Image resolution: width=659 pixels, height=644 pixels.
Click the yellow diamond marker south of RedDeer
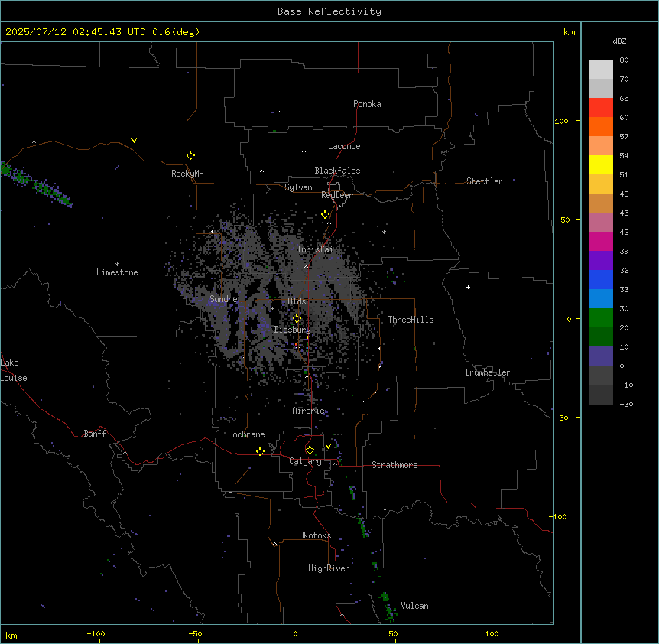coord(325,215)
